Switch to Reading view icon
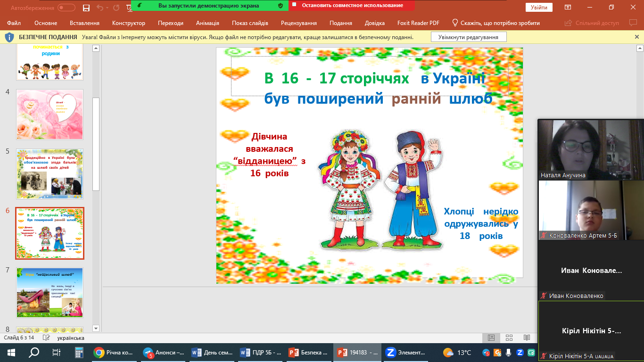The image size is (644, 362). click(527, 337)
